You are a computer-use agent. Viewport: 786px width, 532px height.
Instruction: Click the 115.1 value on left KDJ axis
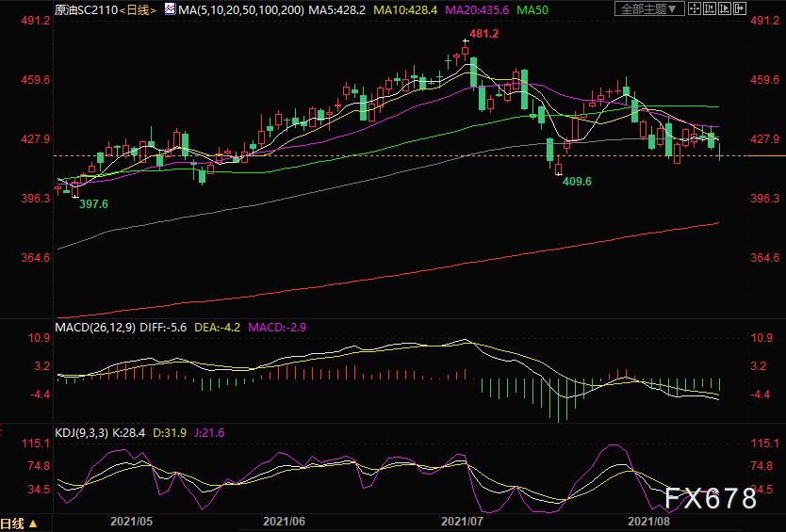coord(36,443)
